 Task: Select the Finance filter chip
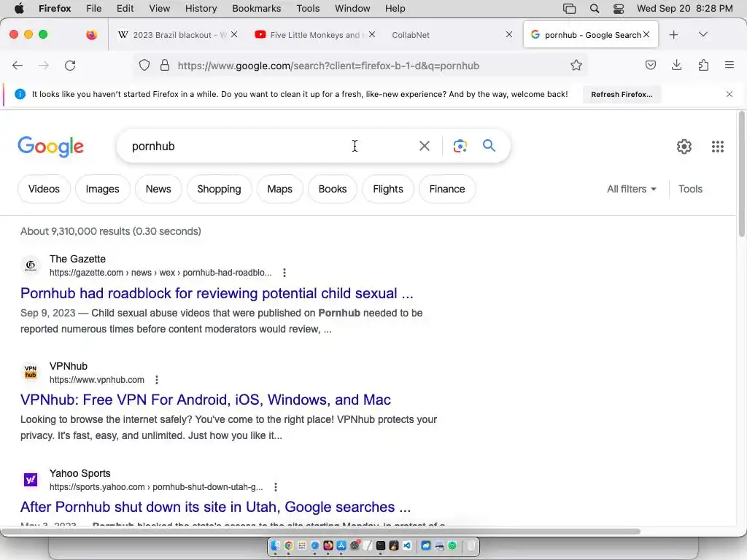coord(447,189)
